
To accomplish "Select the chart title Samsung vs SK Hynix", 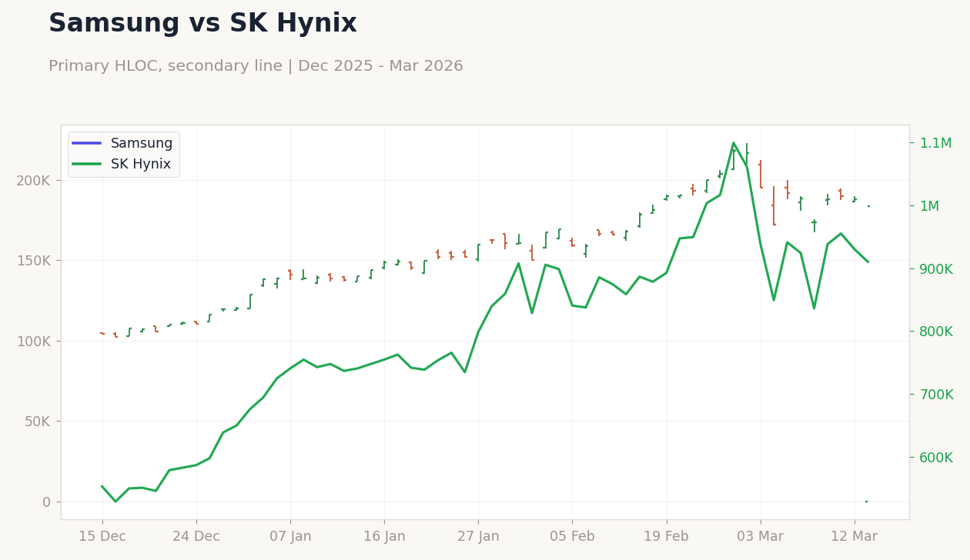I will click(x=202, y=22).
